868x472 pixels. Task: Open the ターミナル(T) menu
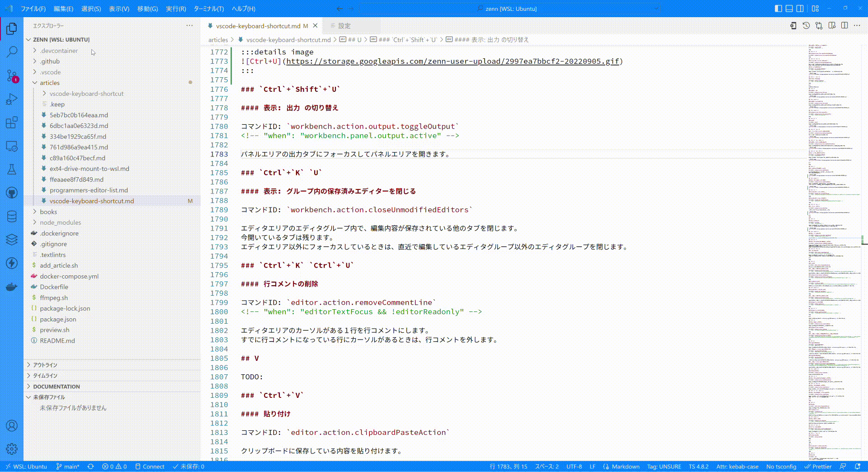pos(209,9)
